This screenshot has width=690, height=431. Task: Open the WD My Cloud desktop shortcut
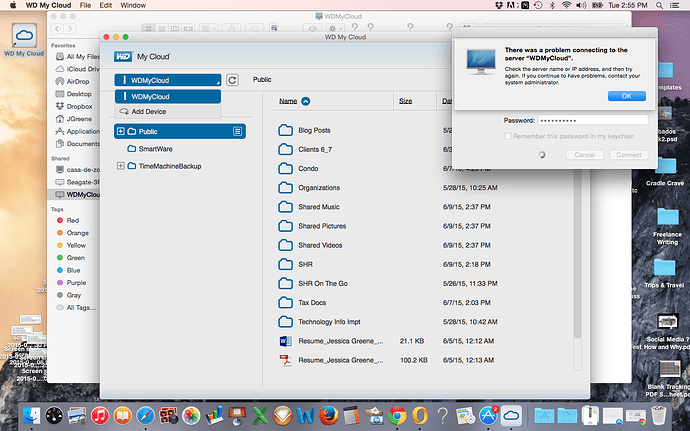[x=24, y=40]
